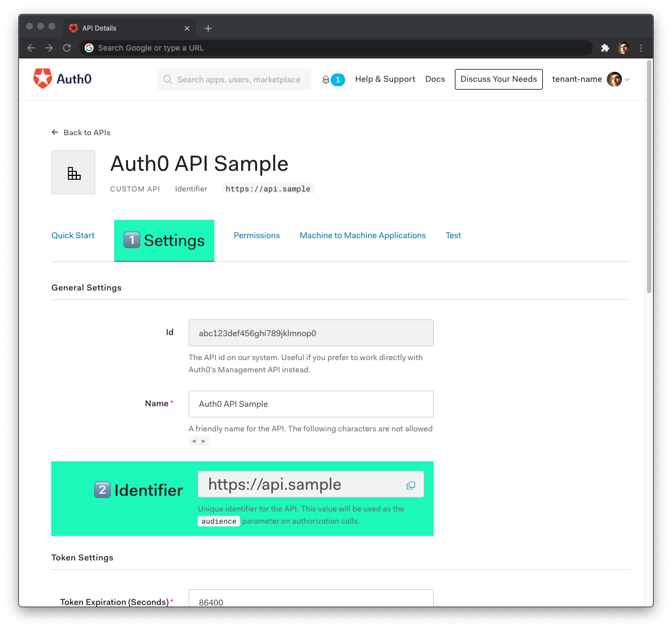The image size is (672, 630).
Task: Open browser extensions puzzle icon
Action: point(605,48)
